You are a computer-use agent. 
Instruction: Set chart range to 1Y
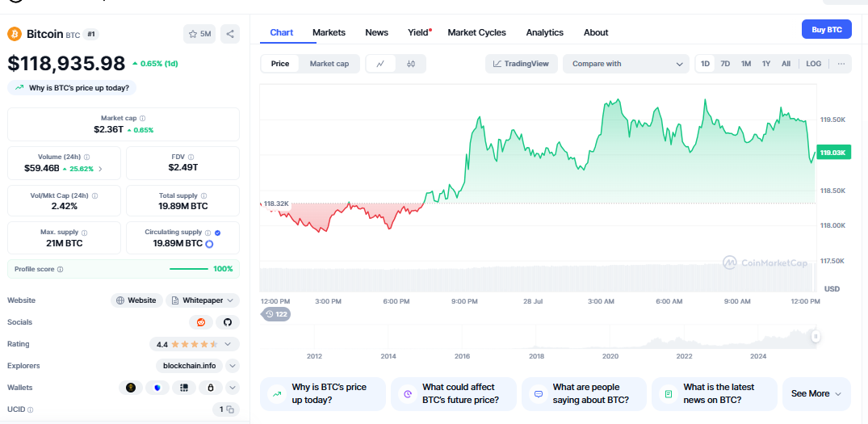pos(766,64)
